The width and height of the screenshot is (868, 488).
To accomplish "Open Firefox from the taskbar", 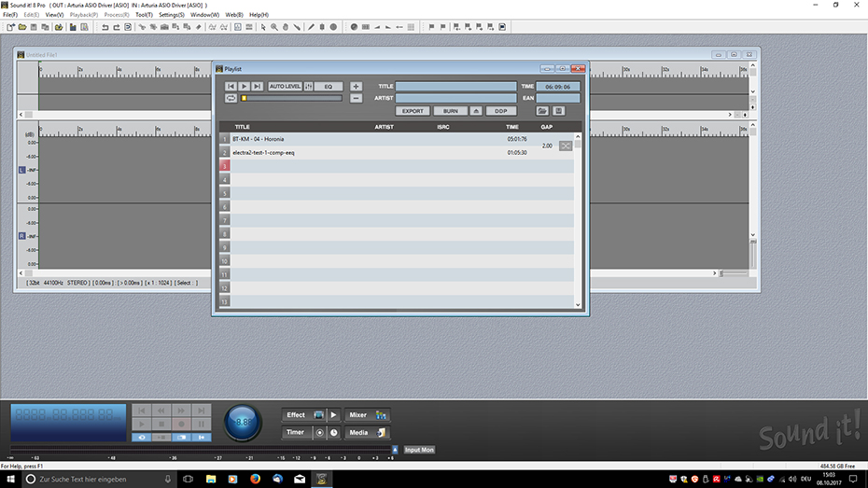I will point(255,480).
